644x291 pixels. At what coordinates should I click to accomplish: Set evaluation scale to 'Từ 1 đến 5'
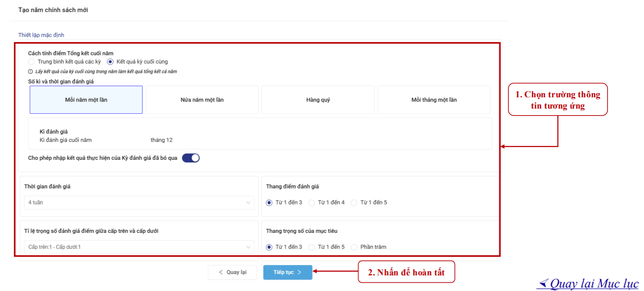tap(354, 203)
